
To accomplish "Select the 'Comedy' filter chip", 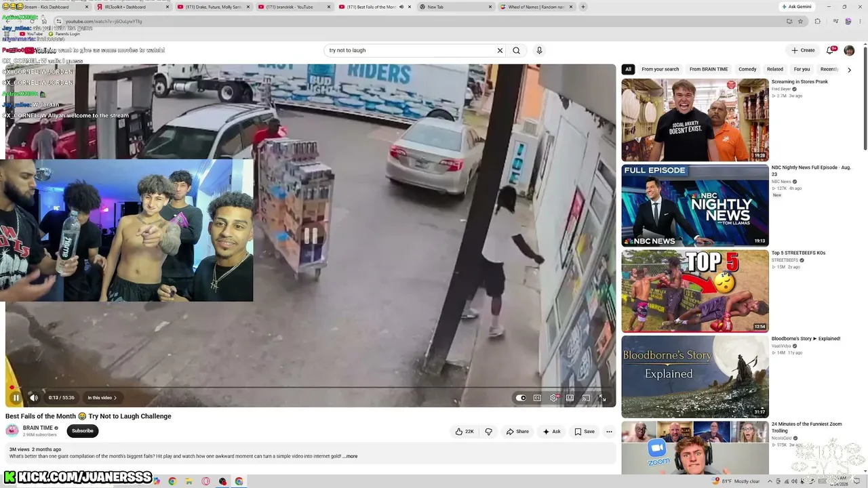I will [747, 69].
